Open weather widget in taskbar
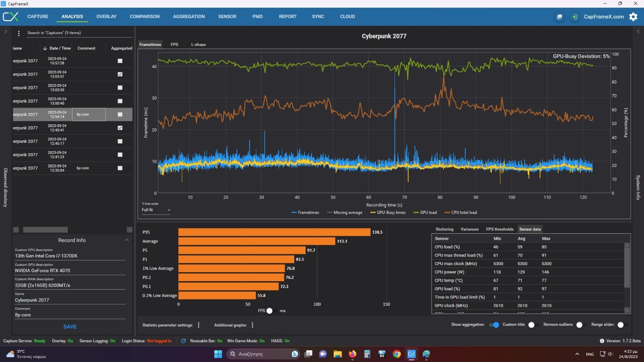Viewport: 644px width, 362px height. pyautogui.click(x=27, y=354)
